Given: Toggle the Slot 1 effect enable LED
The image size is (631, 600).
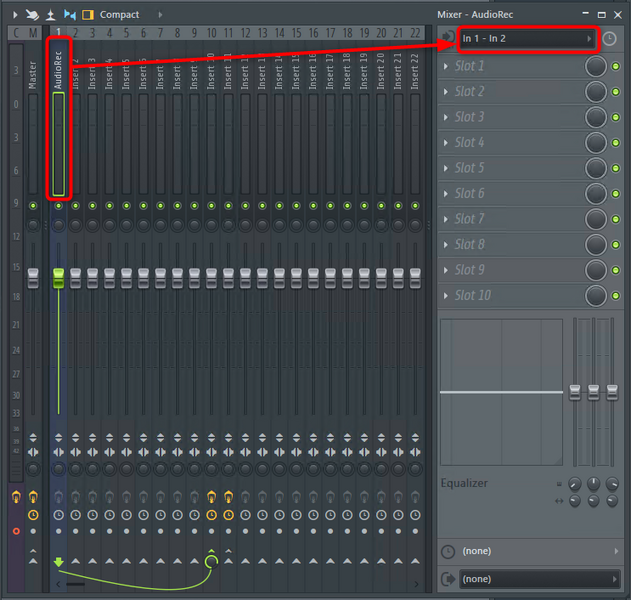Looking at the screenshot, I should coord(616,66).
